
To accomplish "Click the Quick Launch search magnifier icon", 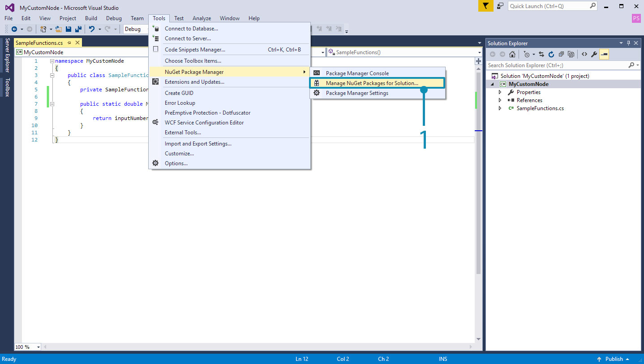I will [592, 6].
